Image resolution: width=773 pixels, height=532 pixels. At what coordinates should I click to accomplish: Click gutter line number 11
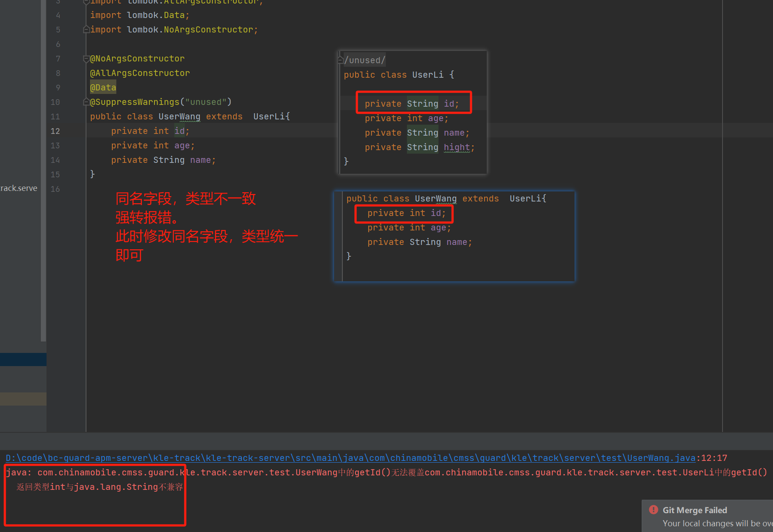point(55,116)
